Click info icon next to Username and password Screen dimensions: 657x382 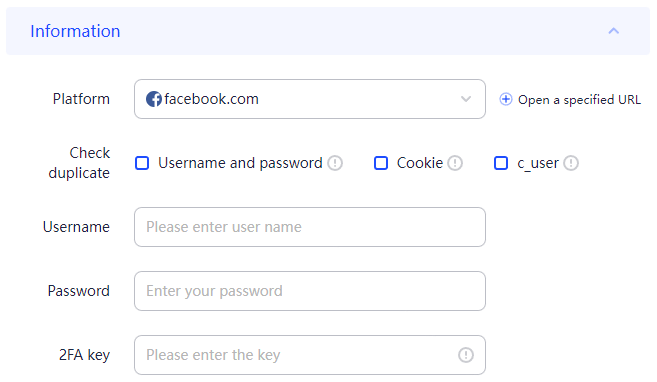pos(335,163)
